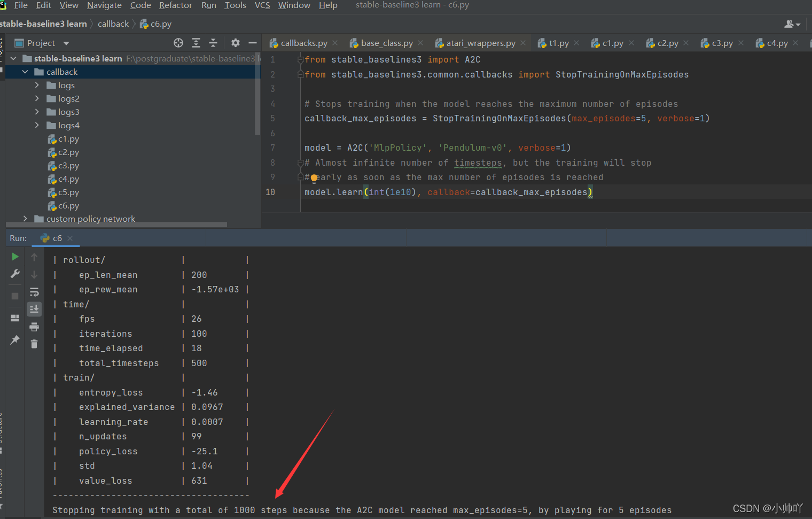
Task: Print console output using the printer icon
Action: tap(34, 327)
